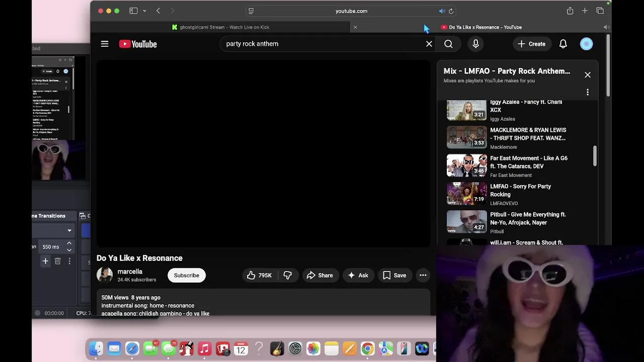Viewport: 644px width, 362px height.
Task: Share the video
Action: (319, 275)
